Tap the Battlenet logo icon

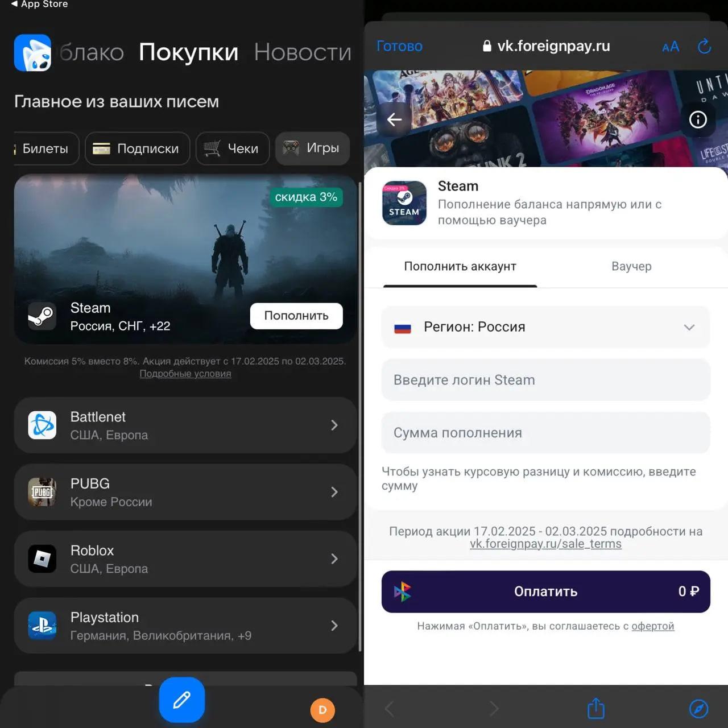[42, 425]
